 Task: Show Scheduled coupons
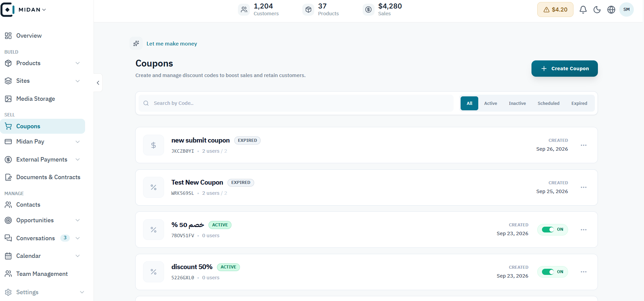tap(548, 103)
